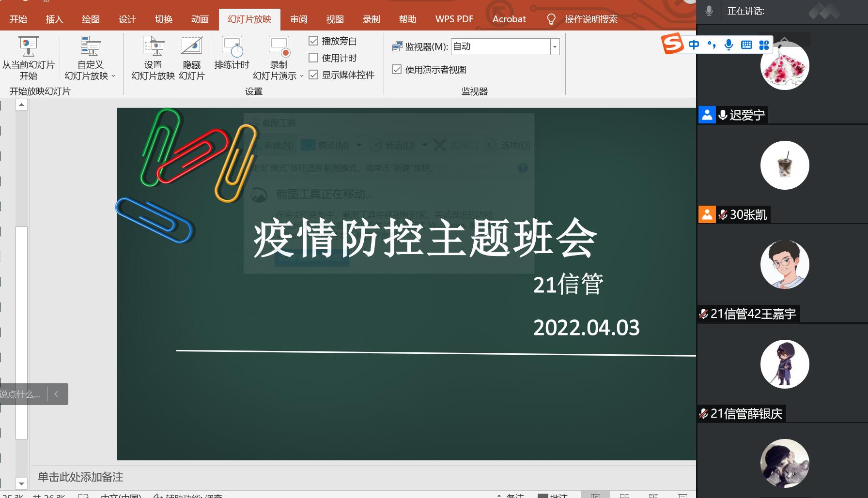Viewport: 868px width, 498px height.
Task: Click the 操作说明搜索 search box
Action: 591,19
